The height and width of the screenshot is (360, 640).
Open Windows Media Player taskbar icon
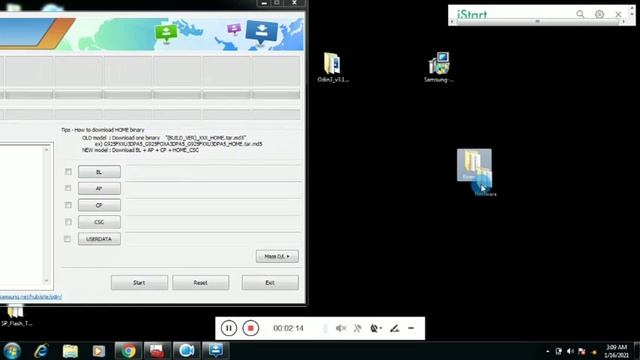click(x=98, y=351)
